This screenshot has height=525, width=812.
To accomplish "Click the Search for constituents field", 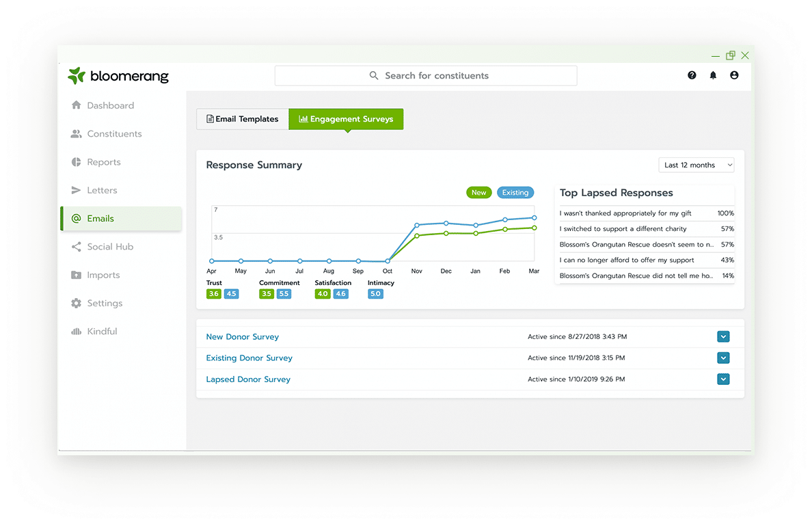I will click(426, 76).
